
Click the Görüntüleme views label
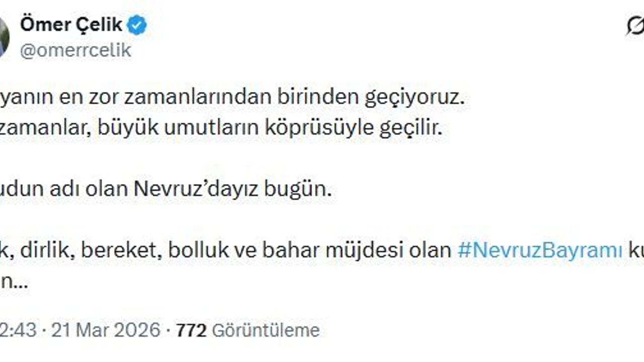pos(266,330)
